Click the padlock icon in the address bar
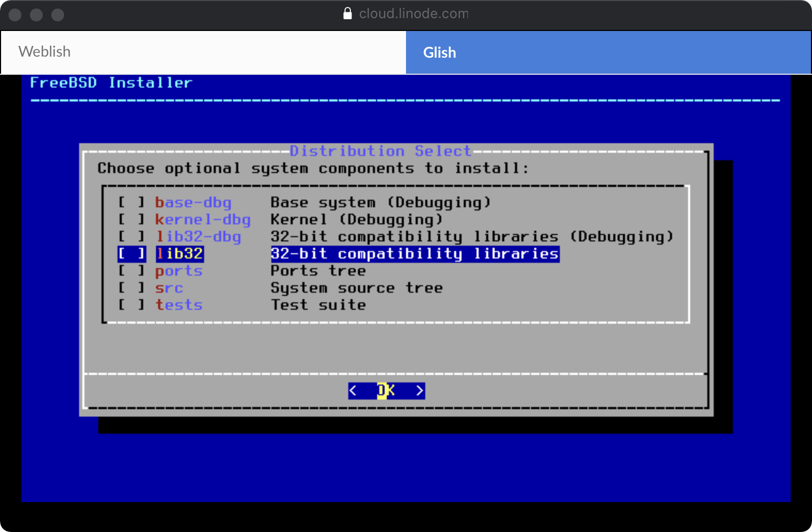Viewport: 812px width, 532px height. click(x=347, y=13)
